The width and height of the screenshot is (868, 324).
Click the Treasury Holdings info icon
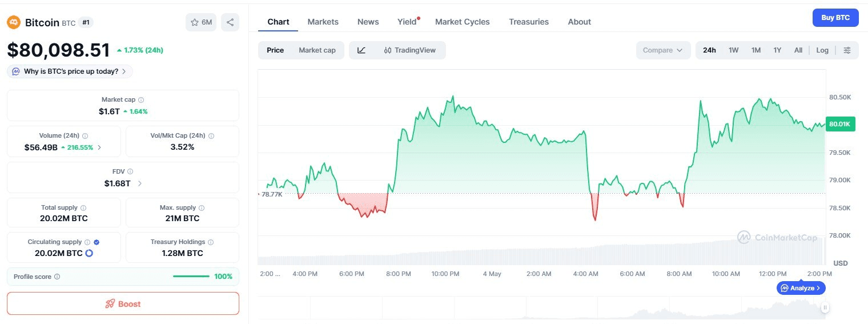pos(211,242)
